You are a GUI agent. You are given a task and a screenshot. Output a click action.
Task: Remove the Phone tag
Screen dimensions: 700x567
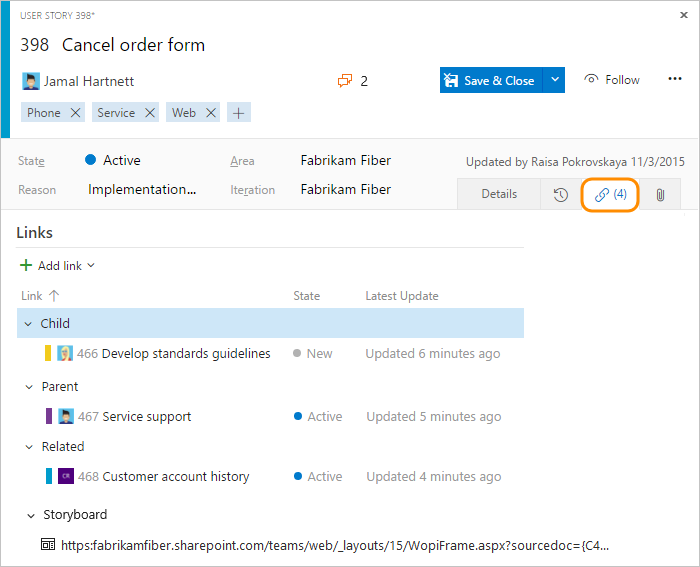click(x=75, y=113)
